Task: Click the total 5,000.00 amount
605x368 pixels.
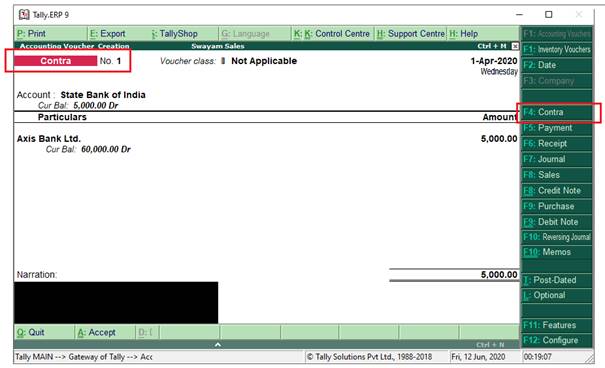Action: pyautogui.click(x=499, y=275)
